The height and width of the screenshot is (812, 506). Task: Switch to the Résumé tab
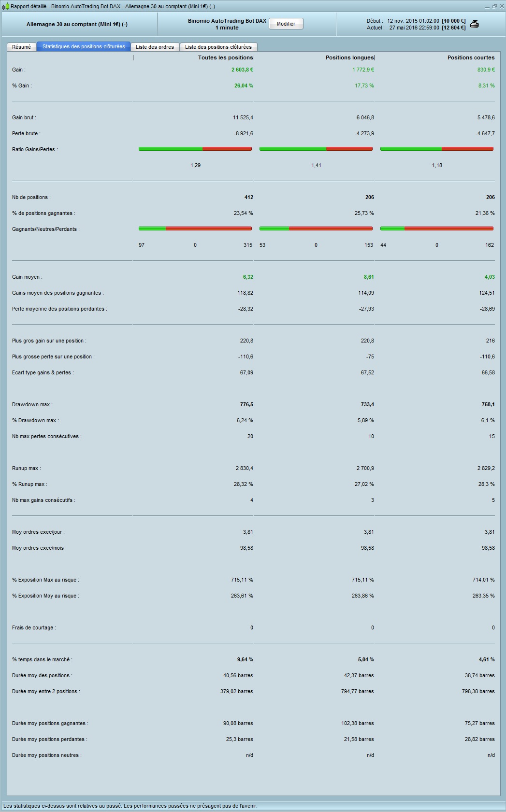point(22,47)
